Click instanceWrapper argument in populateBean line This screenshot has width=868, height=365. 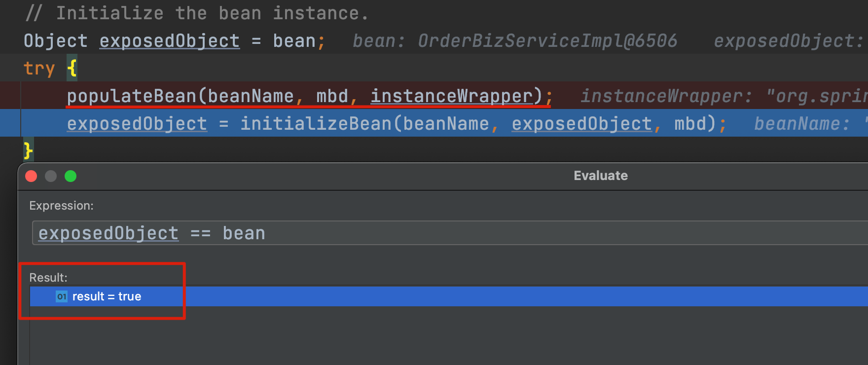[x=452, y=96]
